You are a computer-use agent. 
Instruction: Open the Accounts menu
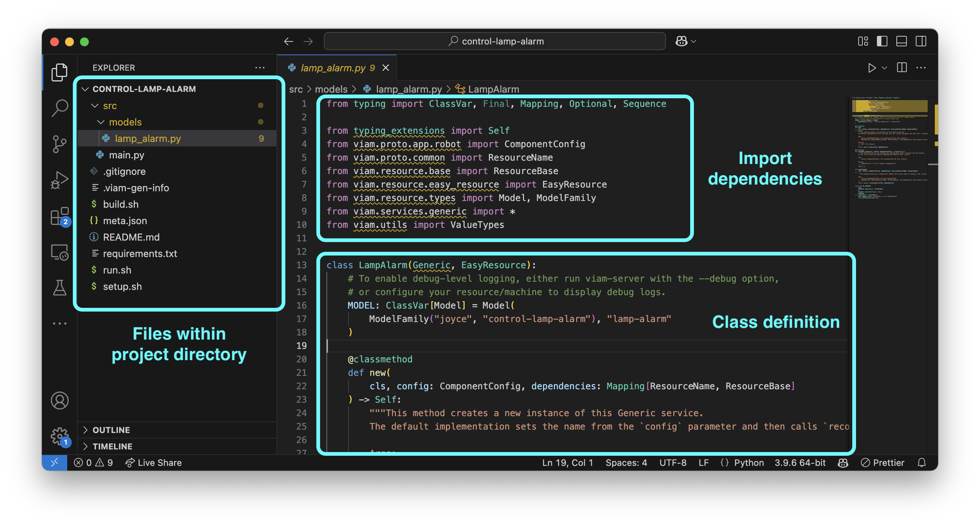tap(59, 400)
